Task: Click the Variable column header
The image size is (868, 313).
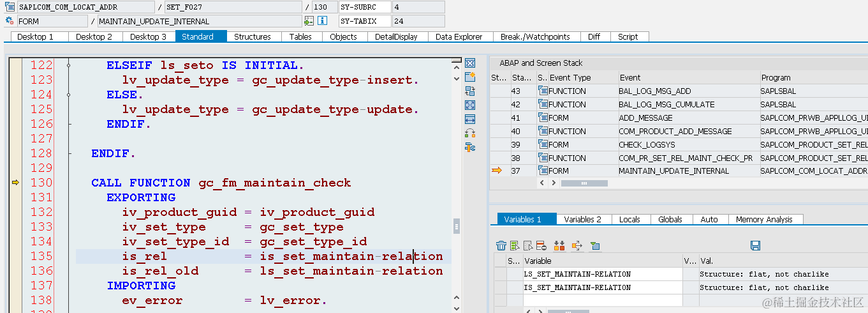Action: [602, 261]
